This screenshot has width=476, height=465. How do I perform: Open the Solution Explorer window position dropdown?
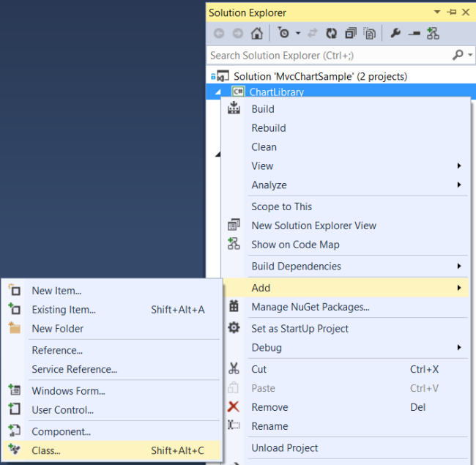(437, 12)
